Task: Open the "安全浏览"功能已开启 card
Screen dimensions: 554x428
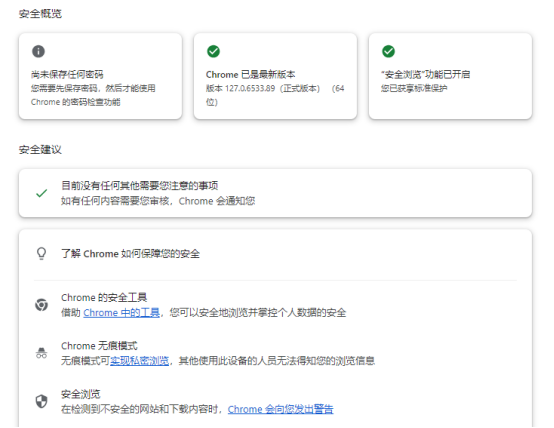Action: (450, 76)
